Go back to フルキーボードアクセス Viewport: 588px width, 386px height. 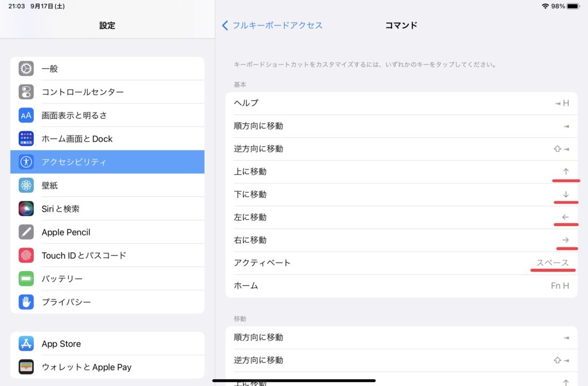[x=272, y=25]
